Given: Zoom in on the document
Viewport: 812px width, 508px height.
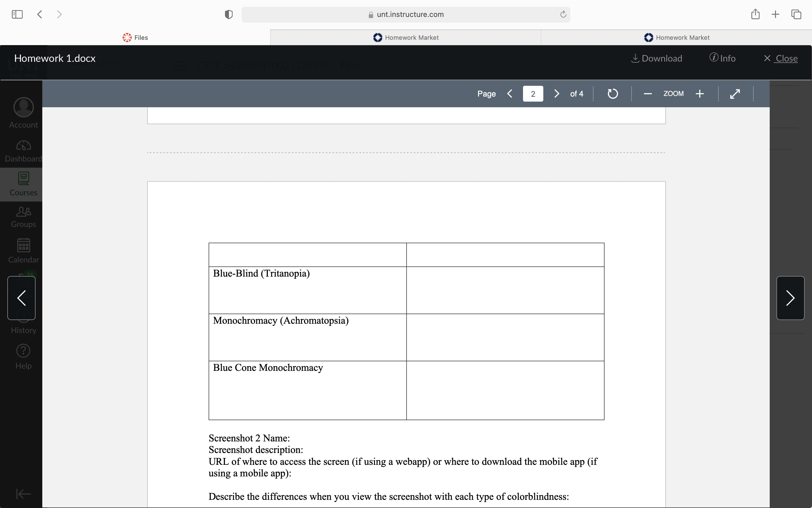Looking at the screenshot, I should [x=700, y=94].
